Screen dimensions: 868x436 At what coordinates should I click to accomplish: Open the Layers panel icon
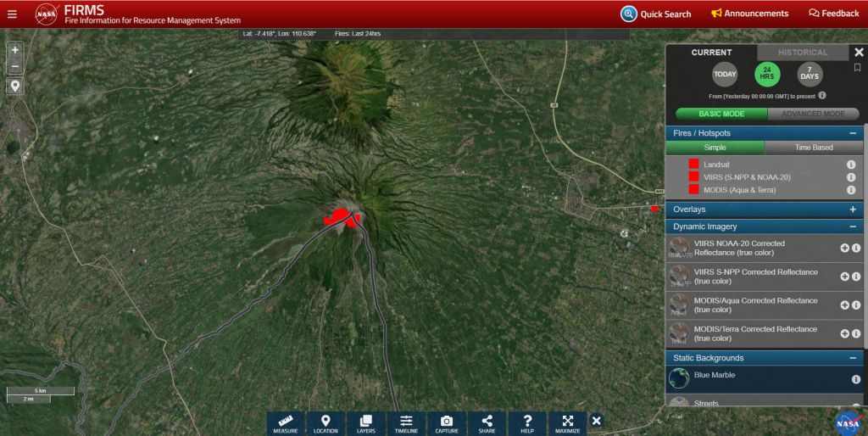[x=365, y=423]
